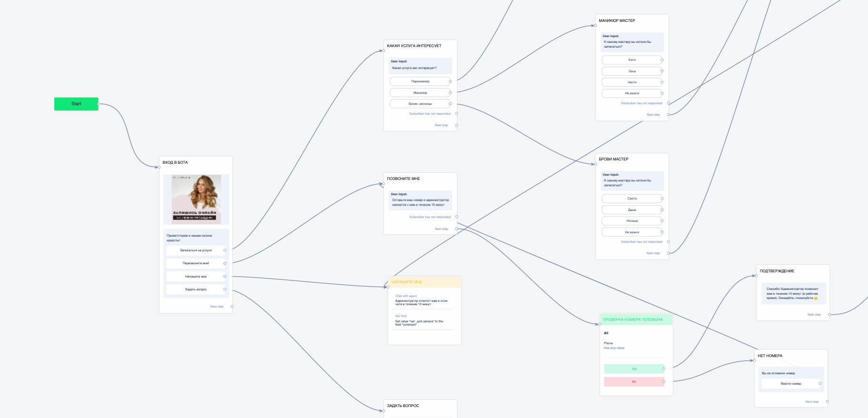Select the «Парикмахер» service option
The width and height of the screenshot is (868, 418).
click(420, 81)
